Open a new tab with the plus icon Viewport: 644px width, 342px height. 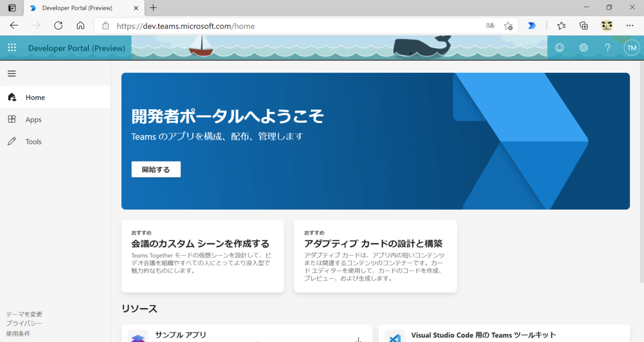(153, 8)
